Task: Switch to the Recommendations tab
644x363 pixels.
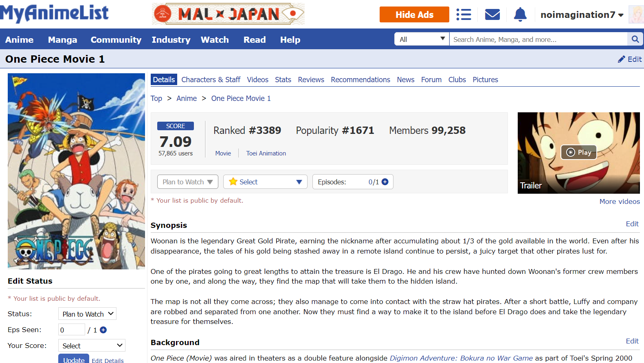Action: [x=360, y=80]
